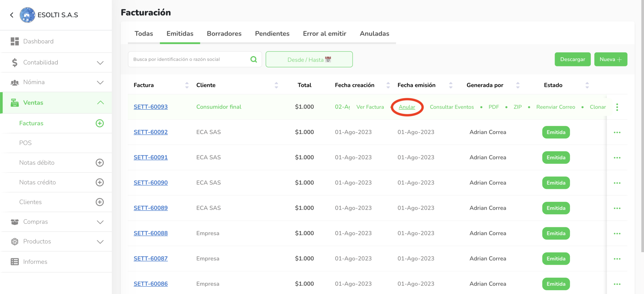Click the plus icon next to Notas crédito
Image resolution: width=644 pixels, height=294 pixels.
click(x=100, y=182)
